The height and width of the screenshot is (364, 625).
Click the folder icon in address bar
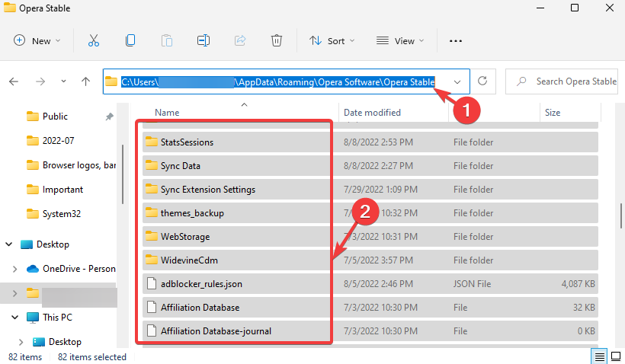[x=111, y=81]
